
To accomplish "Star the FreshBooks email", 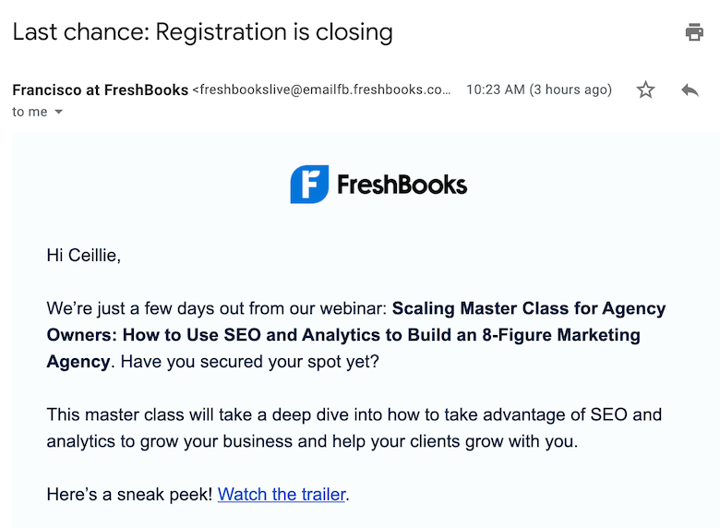I will 646,90.
